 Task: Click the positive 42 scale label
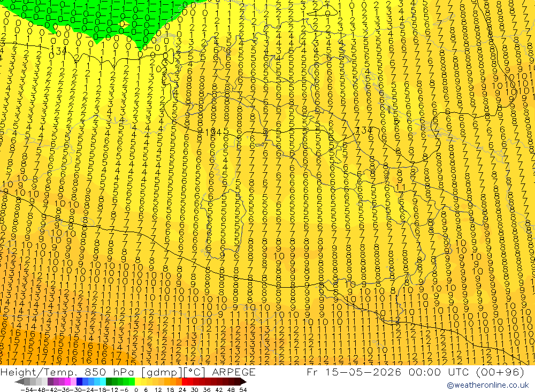219,390
